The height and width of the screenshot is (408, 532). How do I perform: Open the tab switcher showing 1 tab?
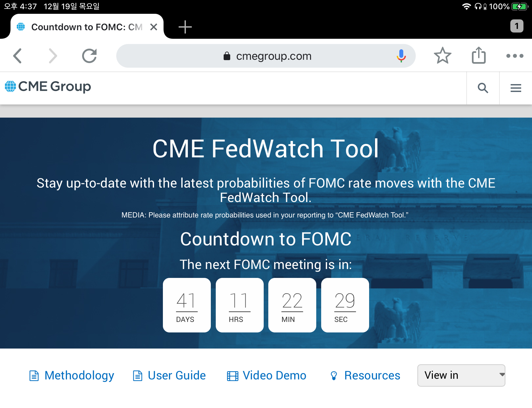517,26
